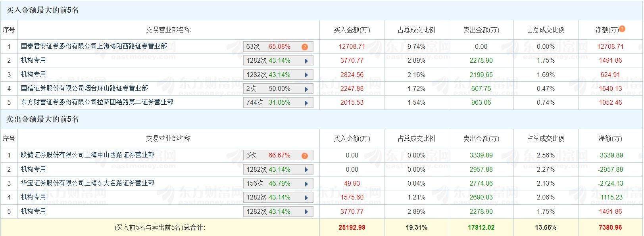The height and width of the screenshot is (236, 644).
Task: Expand arrow for 机构专用 row buying 1575.60
Action: point(306,198)
